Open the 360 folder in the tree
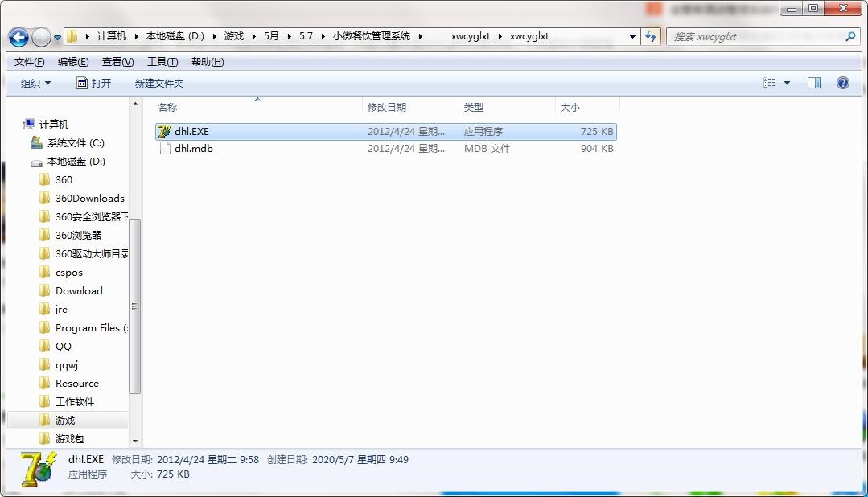Image resolution: width=868 pixels, height=497 pixels. pyautogui.click(x=64, y=180)
